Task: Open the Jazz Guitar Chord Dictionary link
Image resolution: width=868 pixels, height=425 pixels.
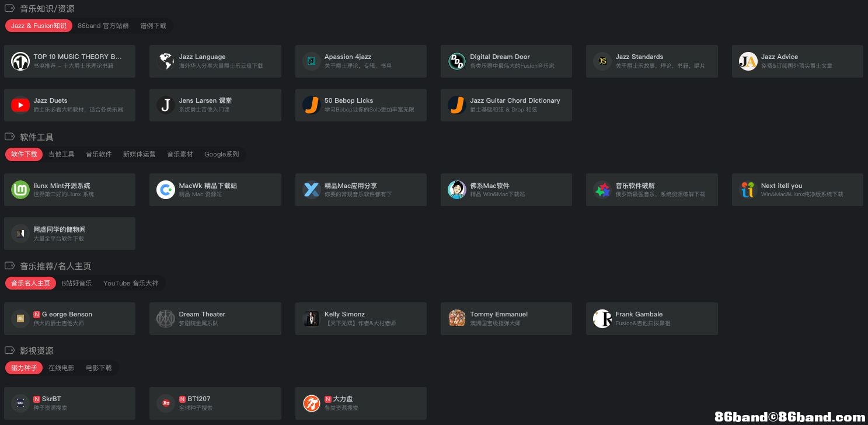Action: [x=514, y=101]
